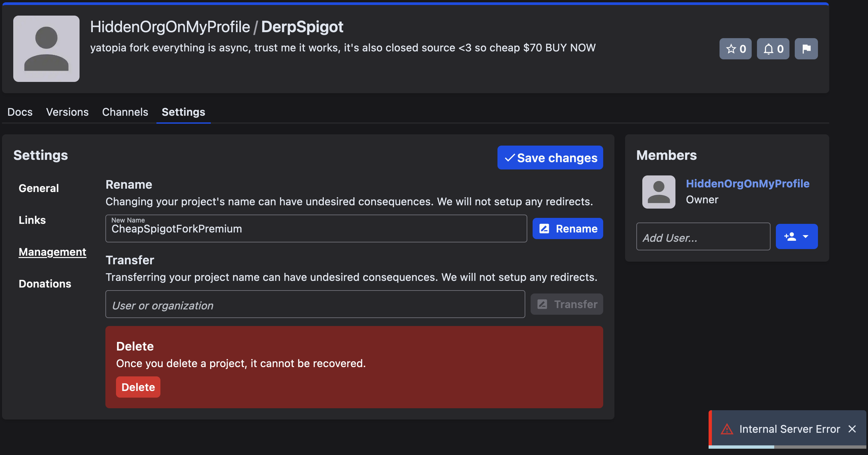Click the add user icon in Members
This screenshot has width=868, height=455.
[790, 236]
